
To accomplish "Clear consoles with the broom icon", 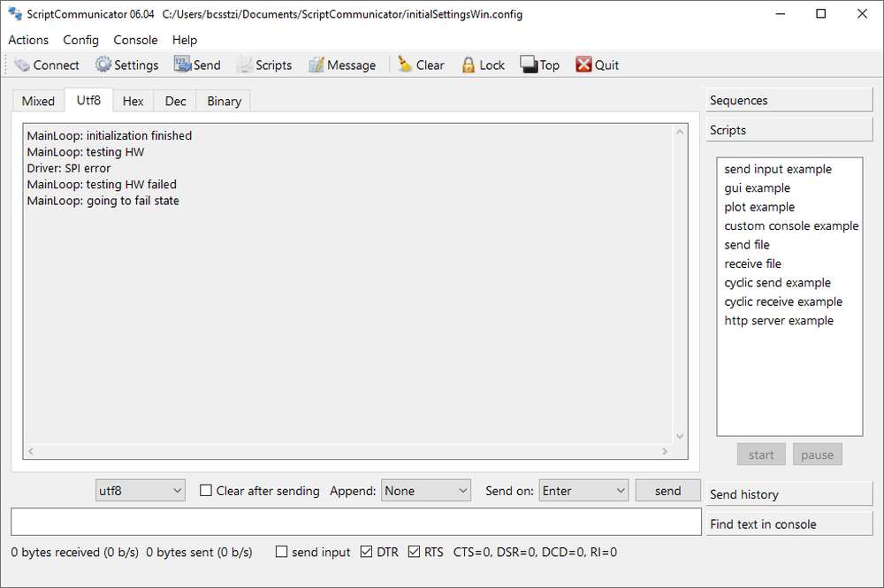I will pos(404,65).
